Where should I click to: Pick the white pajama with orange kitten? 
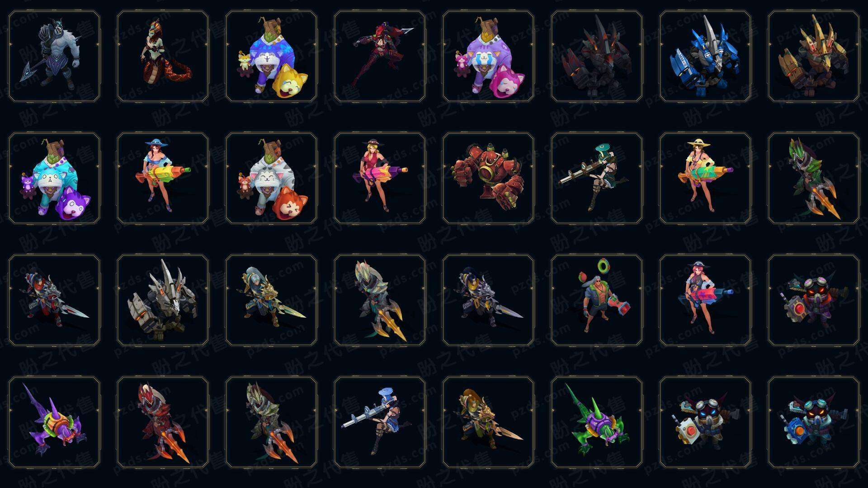271,178
